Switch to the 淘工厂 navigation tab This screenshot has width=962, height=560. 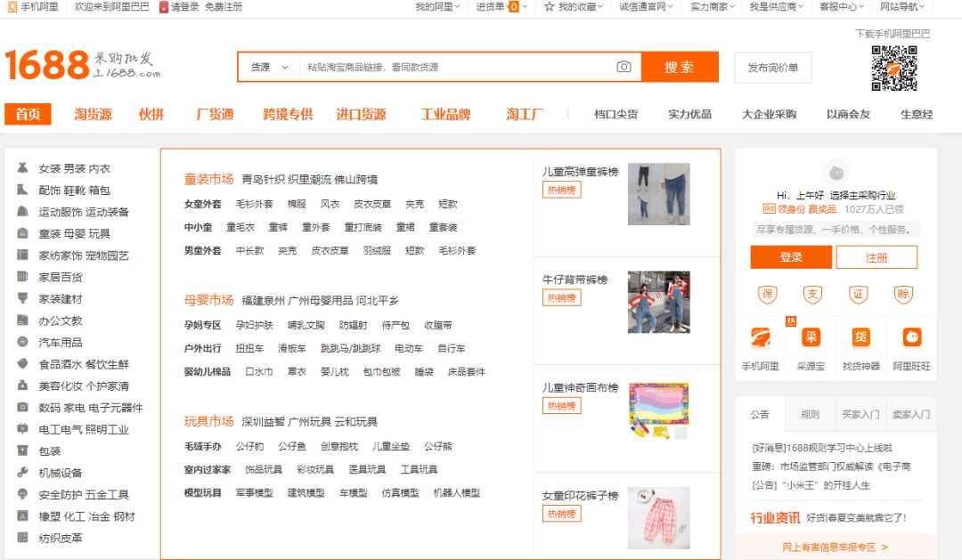[x=522, y=114]
